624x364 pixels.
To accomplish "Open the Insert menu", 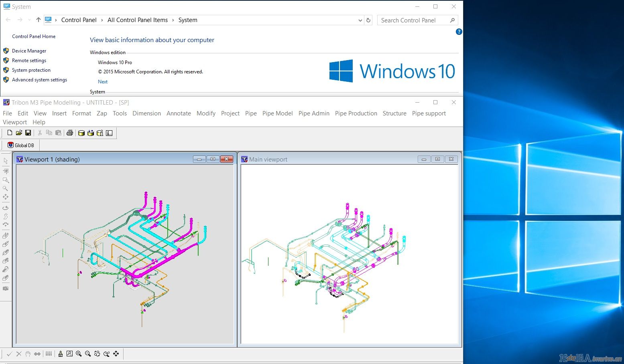I will click(59, 113).
